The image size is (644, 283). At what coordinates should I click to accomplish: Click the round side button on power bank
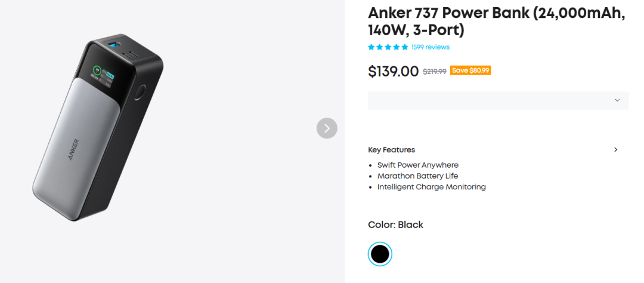pyautogui.click(x=141, y=94)
